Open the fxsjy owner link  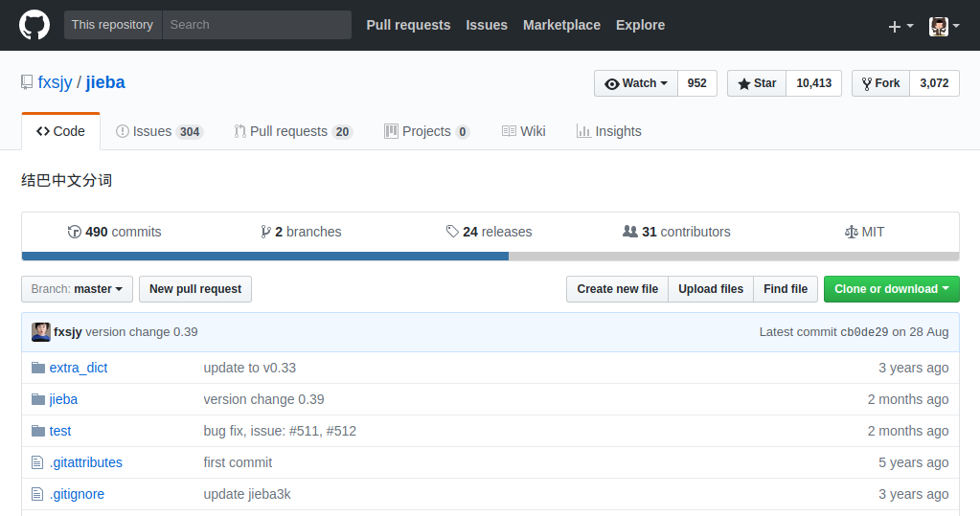(55, 82)
